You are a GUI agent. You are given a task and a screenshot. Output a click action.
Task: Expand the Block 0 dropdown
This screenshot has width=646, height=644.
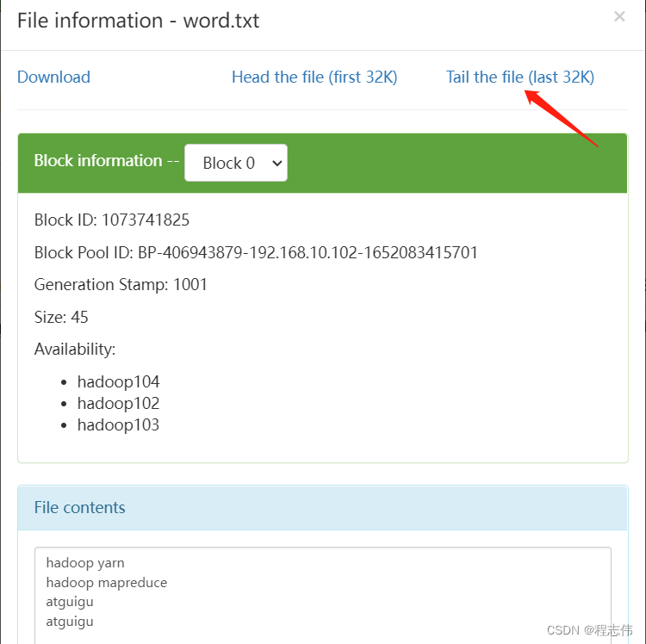pos(236,163)
